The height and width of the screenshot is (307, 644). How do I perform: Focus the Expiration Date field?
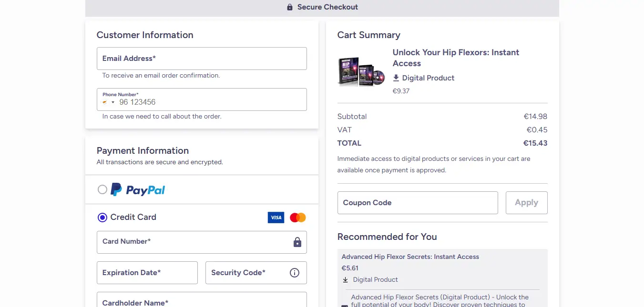tap(147, 273)
